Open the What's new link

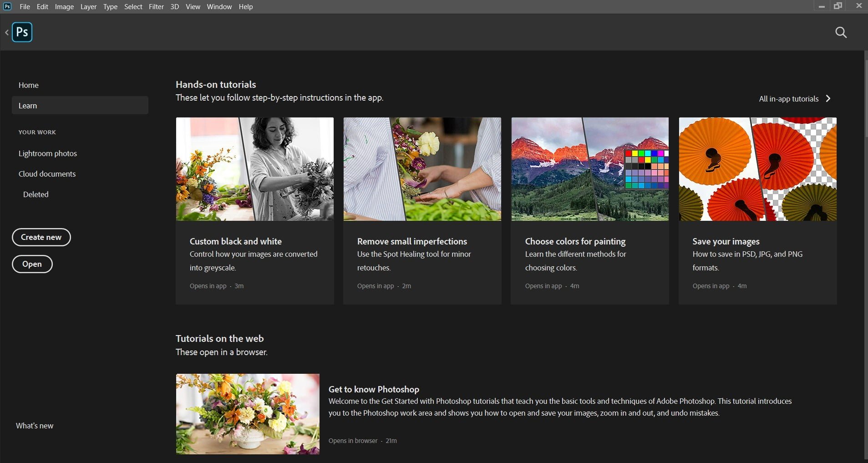[x=35, y=426]
